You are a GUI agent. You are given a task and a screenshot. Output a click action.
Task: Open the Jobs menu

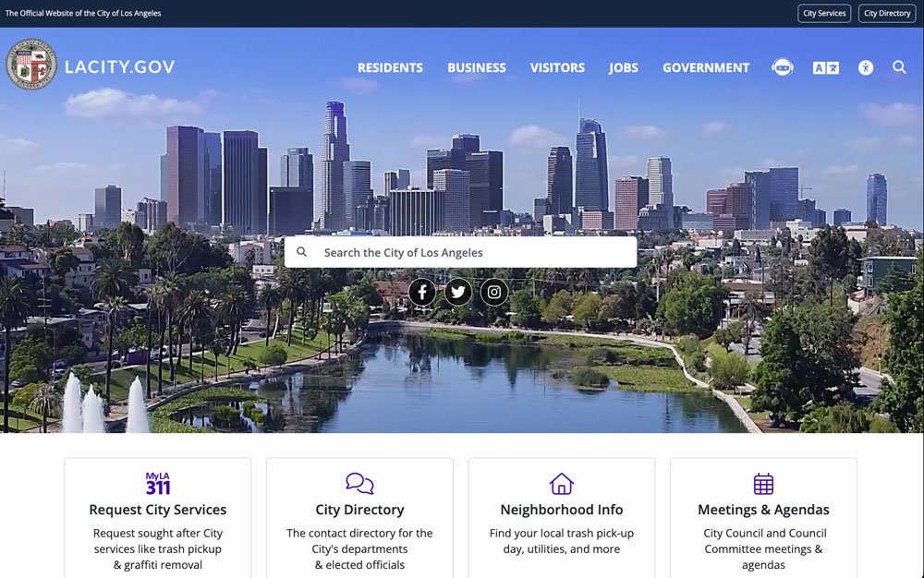pos(624,67)
